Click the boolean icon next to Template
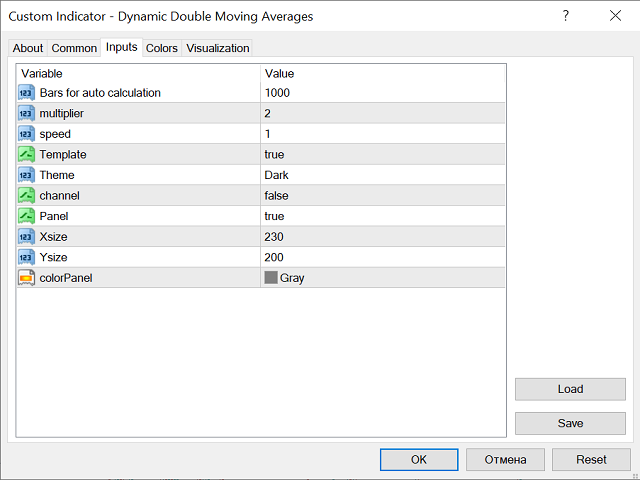The width and height of the screenshot is (640, 480). (x=27, y=155)
